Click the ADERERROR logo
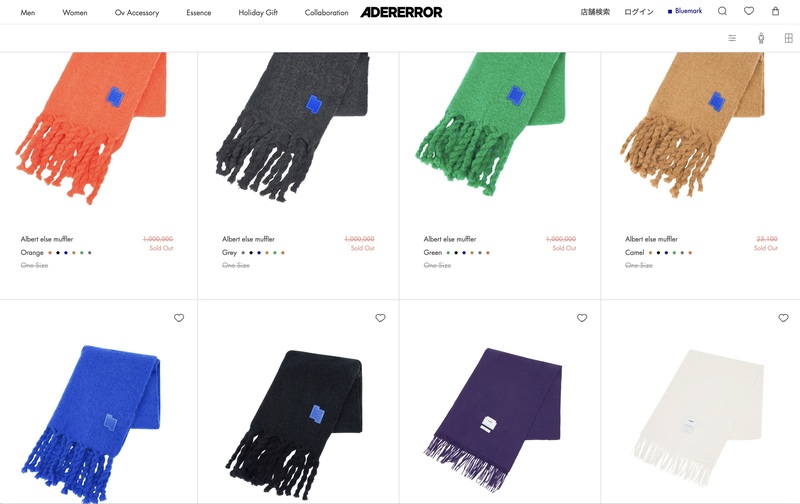This screenshot has height=504, width=800. 401,12
